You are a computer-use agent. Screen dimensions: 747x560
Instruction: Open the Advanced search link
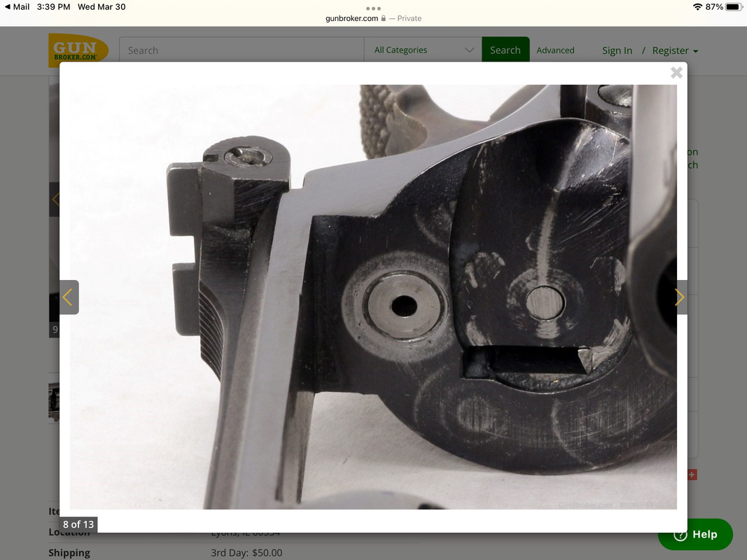[x=555, y=50]
